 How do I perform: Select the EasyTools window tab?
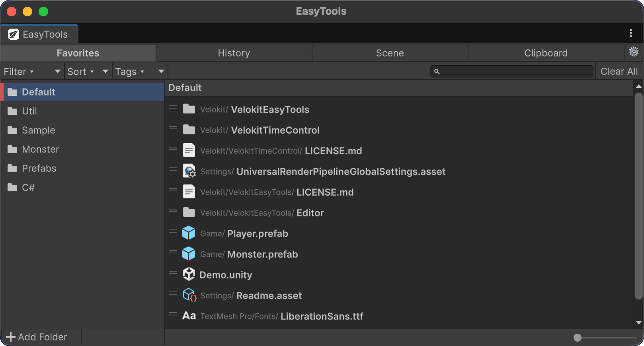40,34
